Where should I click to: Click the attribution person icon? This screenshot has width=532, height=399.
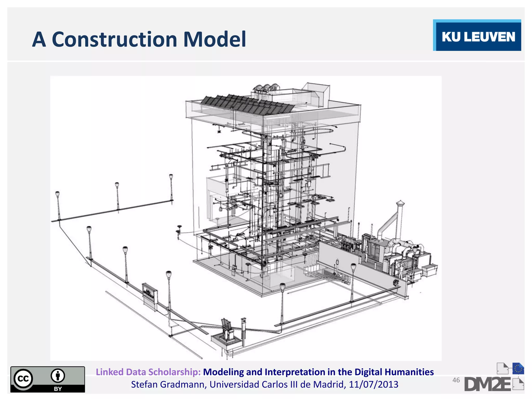click(x=58, y=376)
